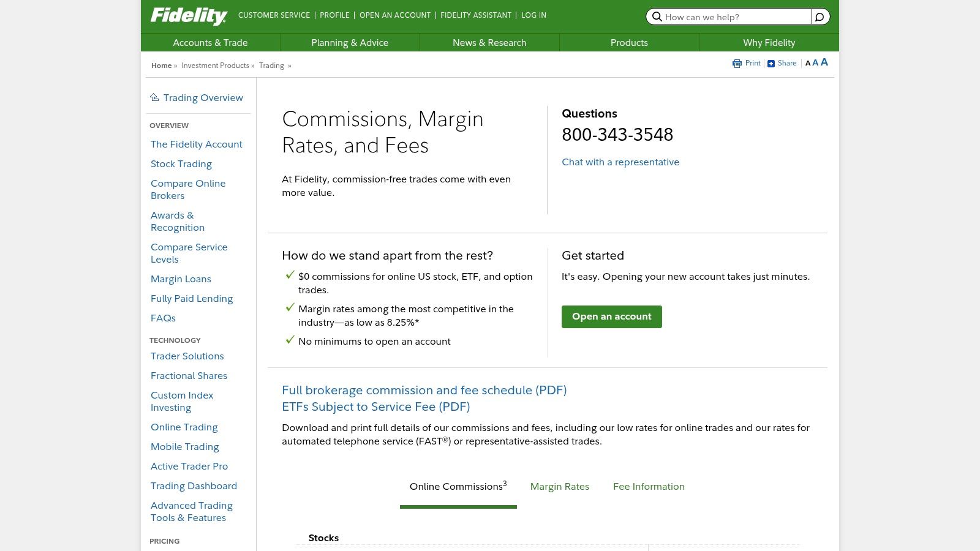Open Trader Solutions sidebar link
Viewport: 980px width, 551px height.
[x=187, y=356]
